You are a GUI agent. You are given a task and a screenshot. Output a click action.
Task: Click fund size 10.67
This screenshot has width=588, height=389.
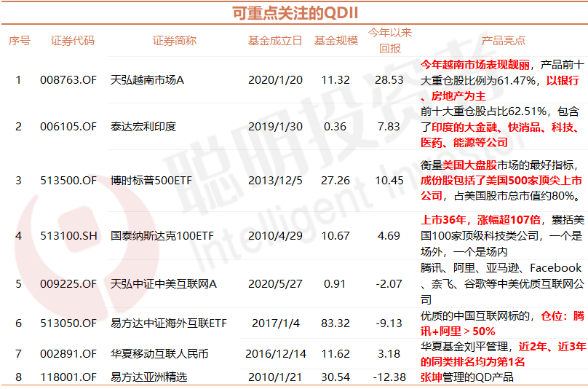pos(335,236)
